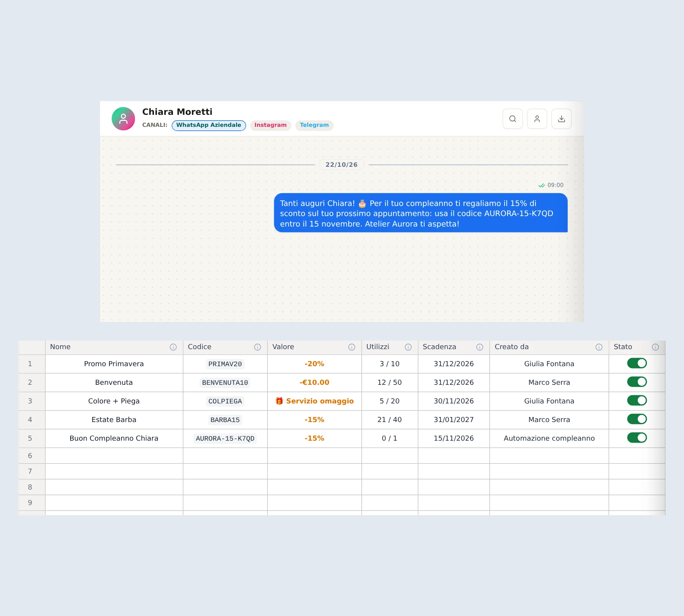Click the search icon in chat header
Screen dimensions: 684x616
tap(513, 119)
